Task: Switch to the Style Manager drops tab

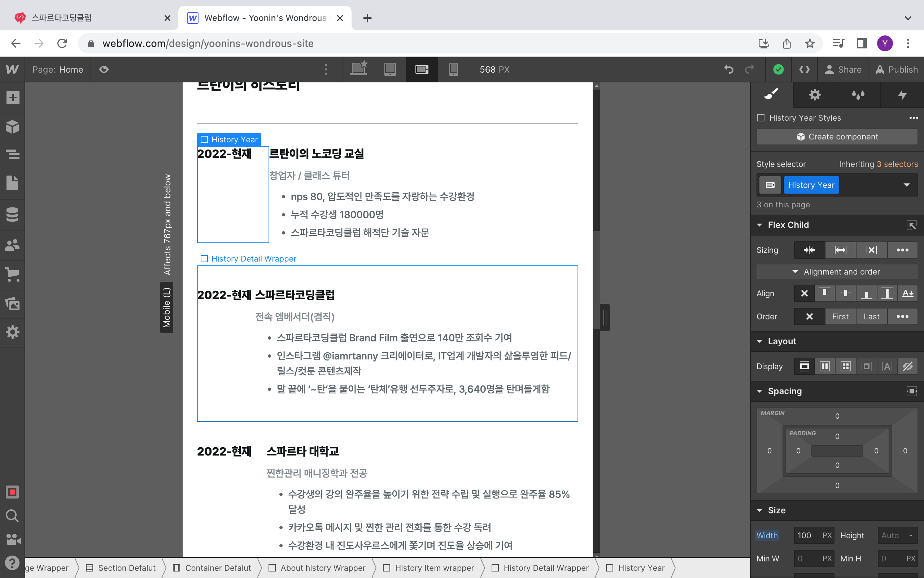Action: coord(858,94)
